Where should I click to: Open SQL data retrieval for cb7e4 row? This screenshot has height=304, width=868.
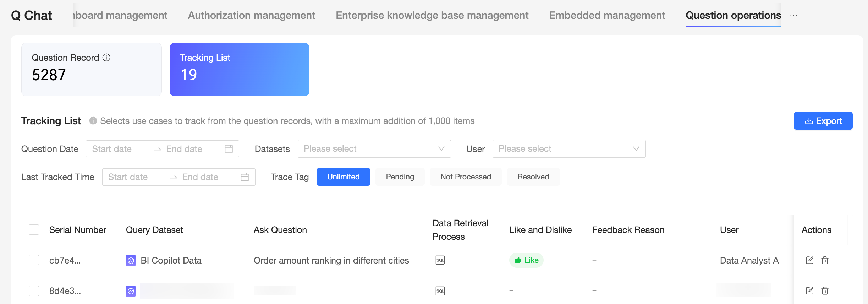click(x=440, y=260)
